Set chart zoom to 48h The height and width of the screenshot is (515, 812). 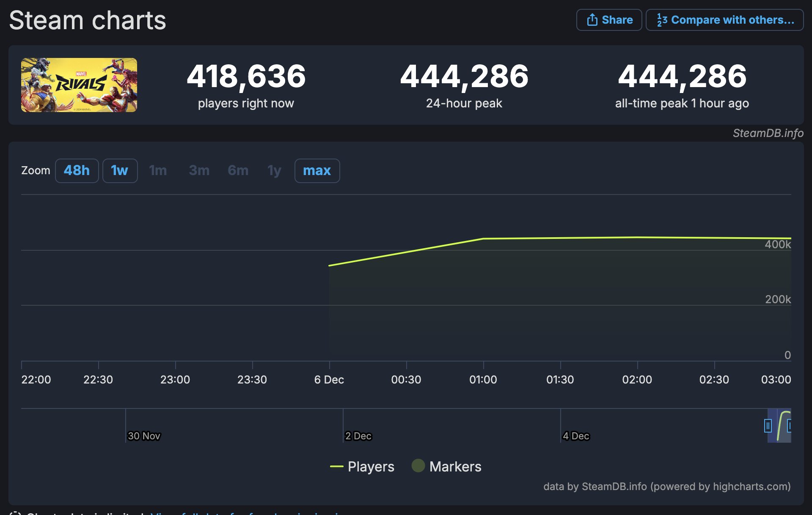click(77, 170)
